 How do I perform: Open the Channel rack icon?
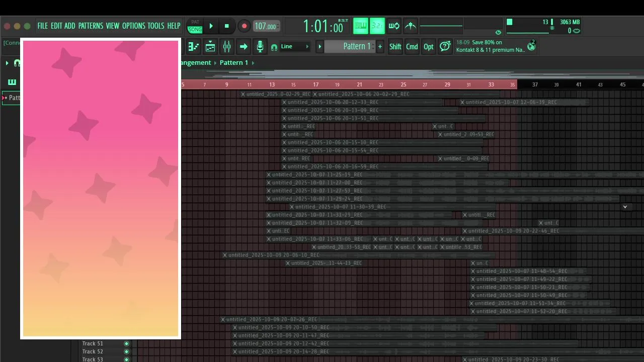210,47
